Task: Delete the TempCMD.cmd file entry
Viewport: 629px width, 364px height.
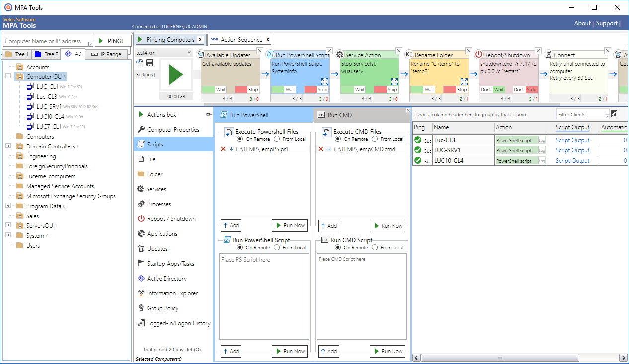Action: click(x=320, y=149)
